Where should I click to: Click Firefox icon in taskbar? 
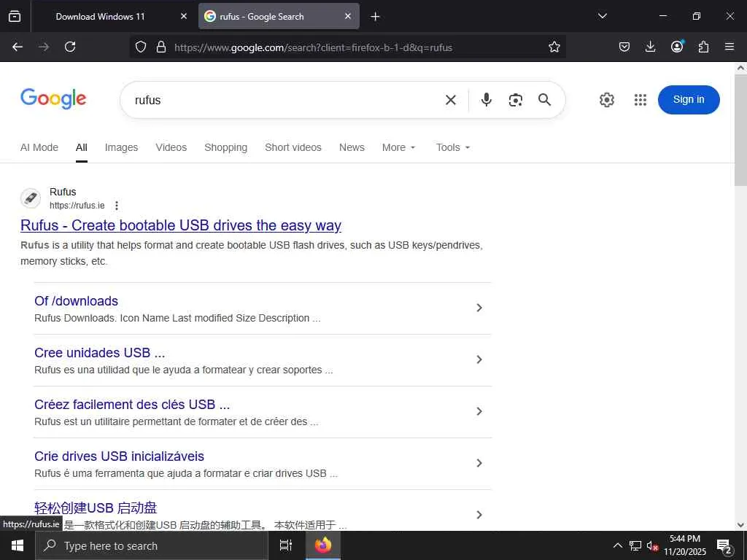323,545
